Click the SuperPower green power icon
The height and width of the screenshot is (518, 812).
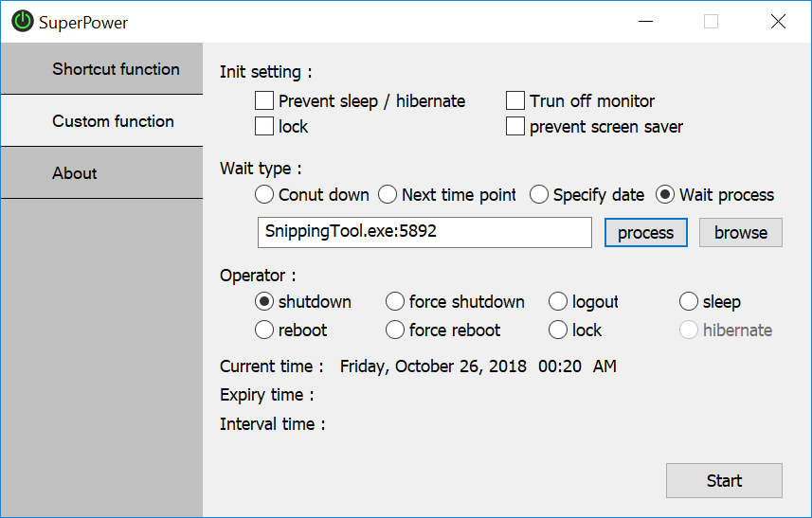[x=22, y=22]
